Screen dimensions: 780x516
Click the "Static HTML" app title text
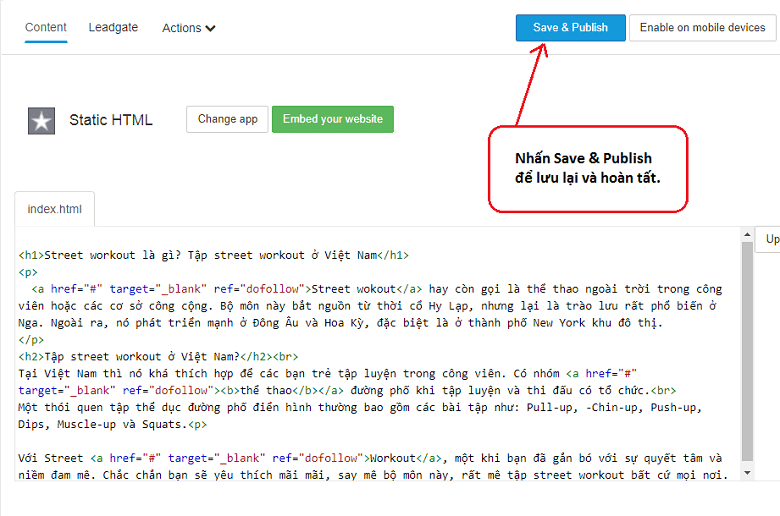pyautogui.click(x=111, y=120)
